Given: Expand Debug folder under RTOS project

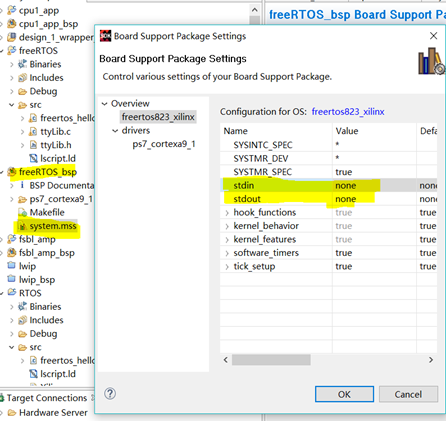Looking at the screenshot, I should (12, 334).
